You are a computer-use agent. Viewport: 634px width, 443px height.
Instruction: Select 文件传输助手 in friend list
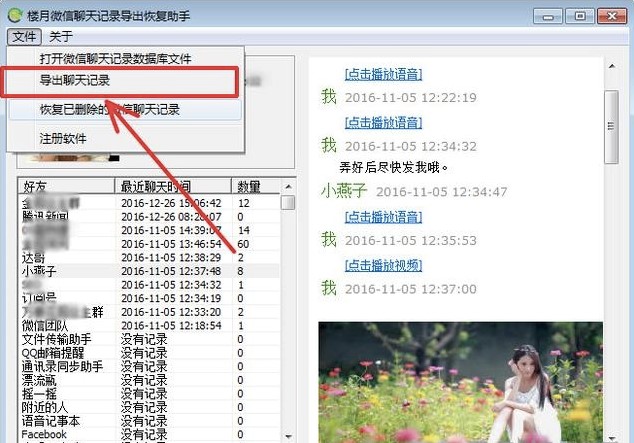tap(57, 340)
